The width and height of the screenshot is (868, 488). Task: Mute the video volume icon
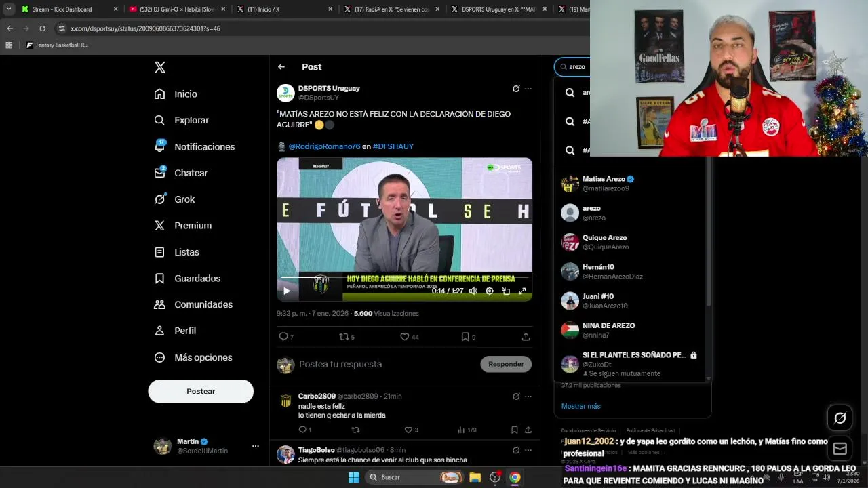pyautogui.click(x=473, y=291)
